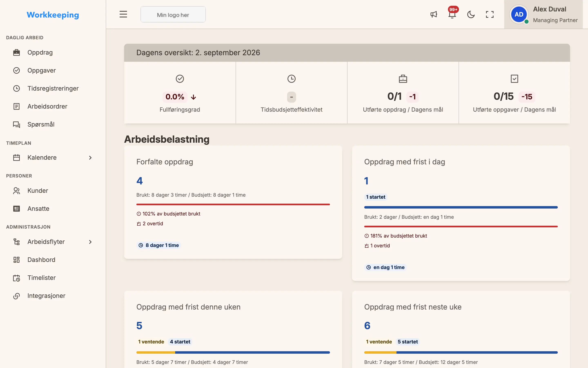588x368 pixels.
Task: Open the announcements megaphone icon
Action: coord(434,14)
